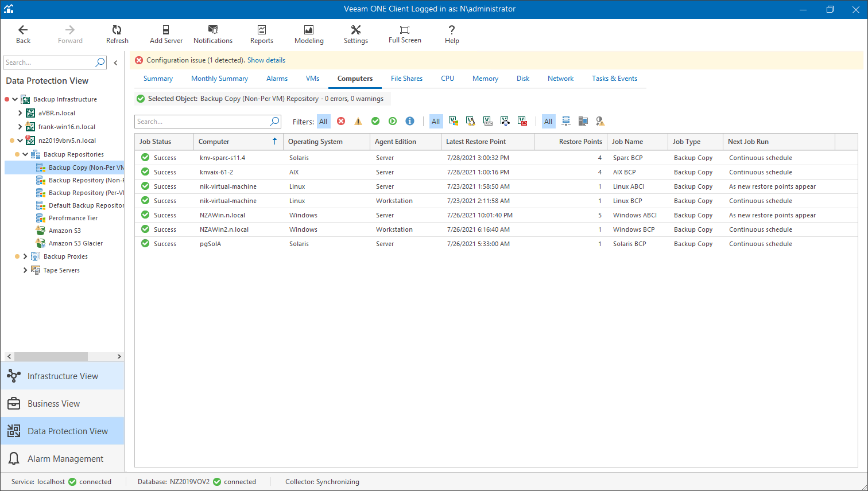Expand the Tape Servers node

[x=25, y=270]
